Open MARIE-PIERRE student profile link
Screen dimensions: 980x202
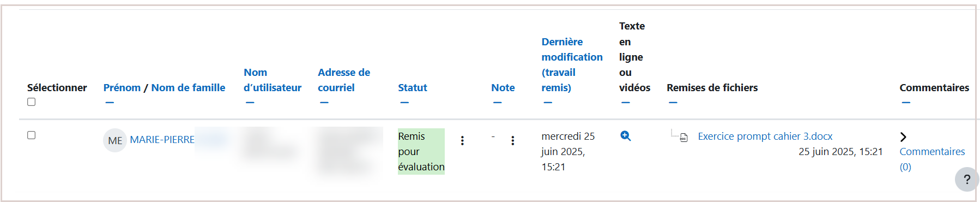click(x=162, y=140)
